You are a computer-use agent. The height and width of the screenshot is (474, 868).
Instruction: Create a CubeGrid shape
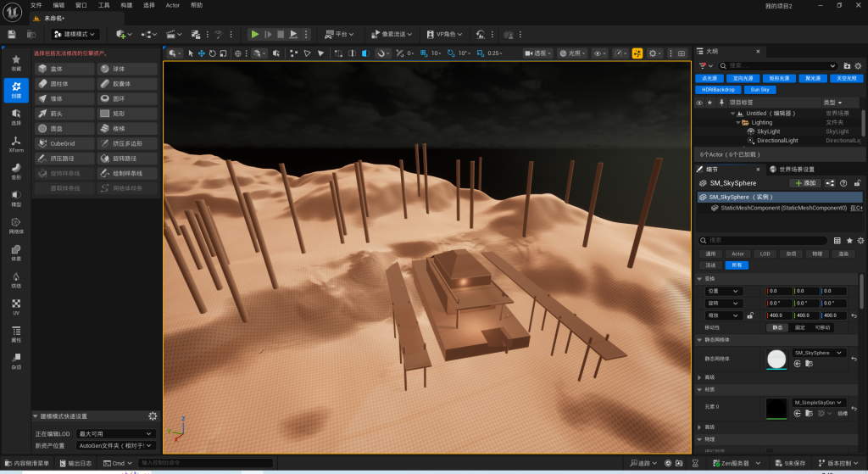[64, 143]
